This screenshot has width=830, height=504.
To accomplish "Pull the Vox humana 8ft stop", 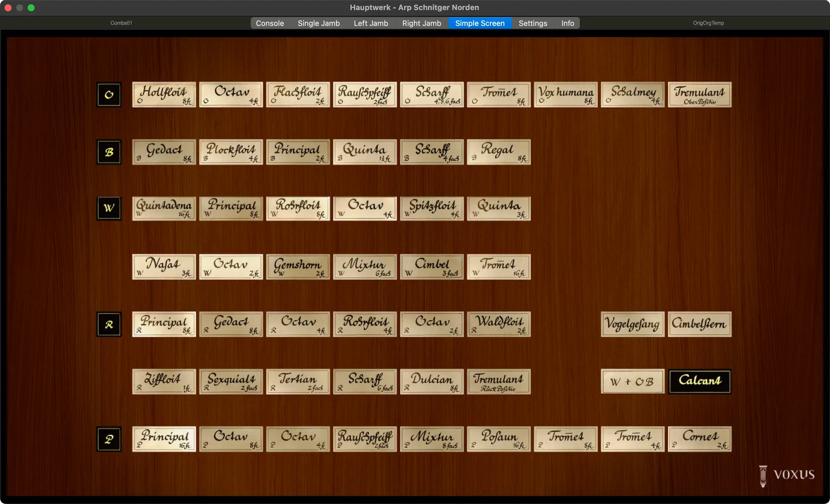I will click(x=565, y=95).
